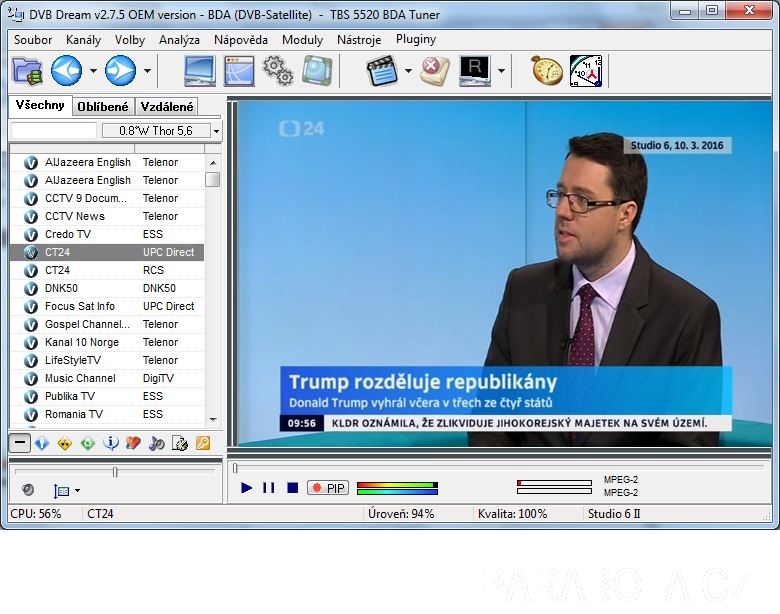Go to next channel with forward arrow
Viewport: 780px width, 614px height.
(x=120, y=71)
